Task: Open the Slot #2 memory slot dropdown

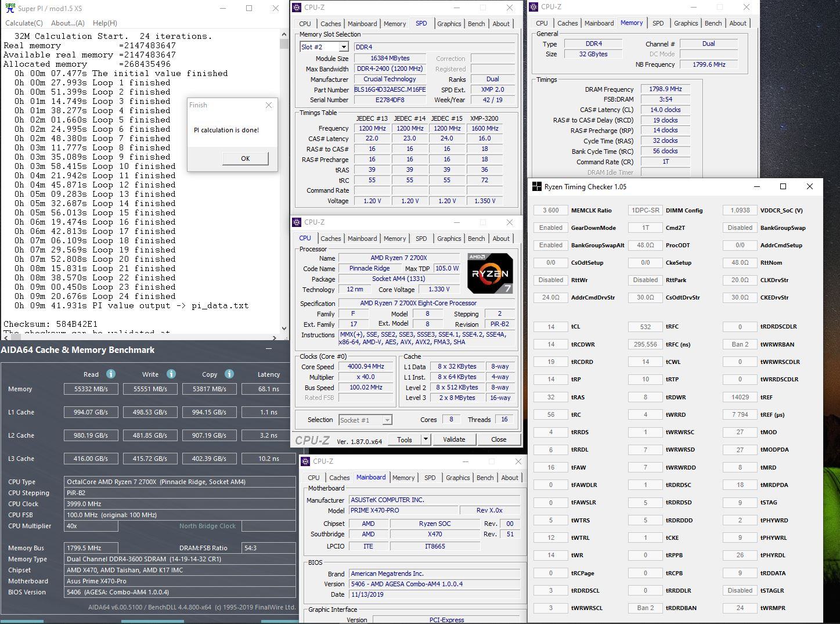Action: pyautogui.click(x=344, y=47)
